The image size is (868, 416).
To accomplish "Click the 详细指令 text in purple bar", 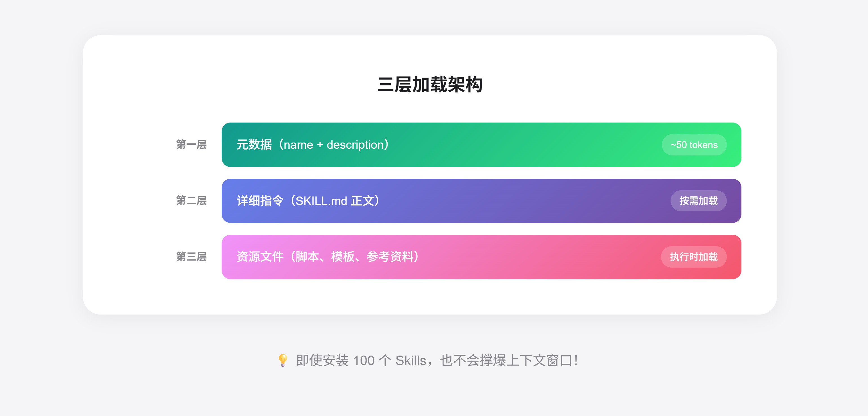I will 260,201.
